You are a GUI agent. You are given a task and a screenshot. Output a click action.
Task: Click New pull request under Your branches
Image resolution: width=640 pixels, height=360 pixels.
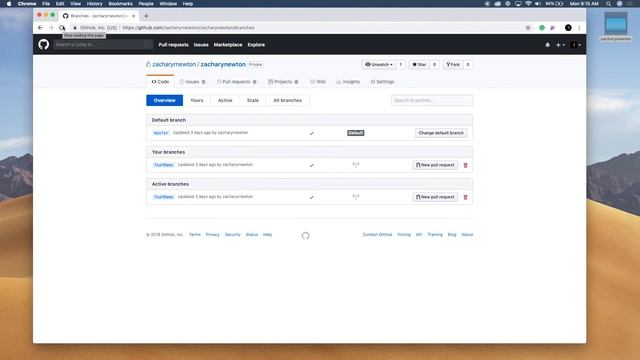point(435,165)
